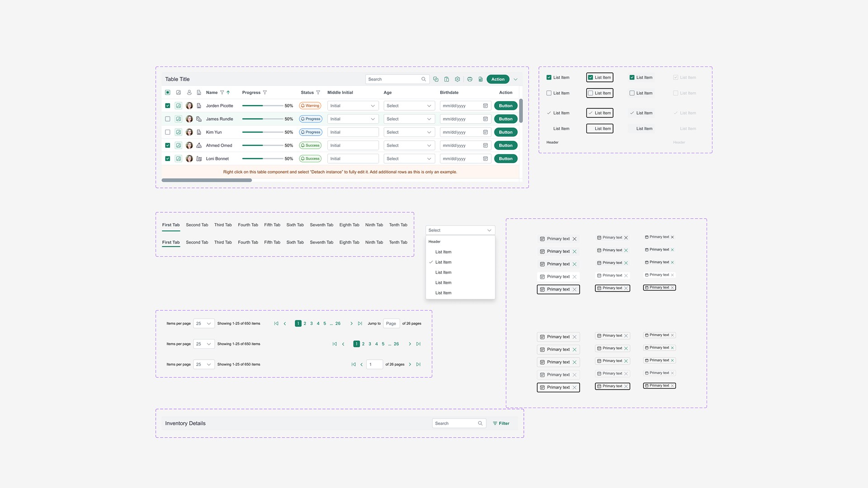This screenshot has width=868, height=488.
Task: Open table settings gear icon
Action: click(458, 79)
